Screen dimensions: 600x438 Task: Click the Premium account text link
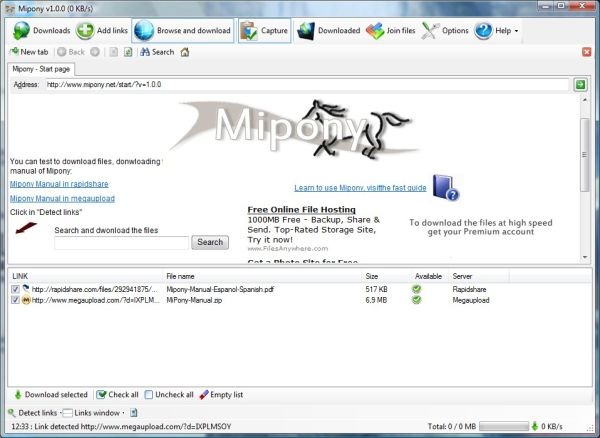(x=481, y=227)
